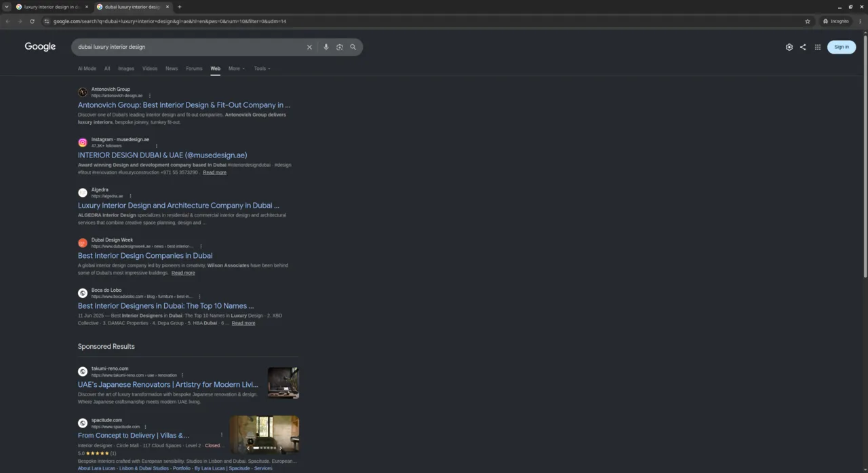This screenshot has width=868, height=473.
Task: Click the Instagram favicon of musedesign.ae result
Action: (x=83, y=143)
